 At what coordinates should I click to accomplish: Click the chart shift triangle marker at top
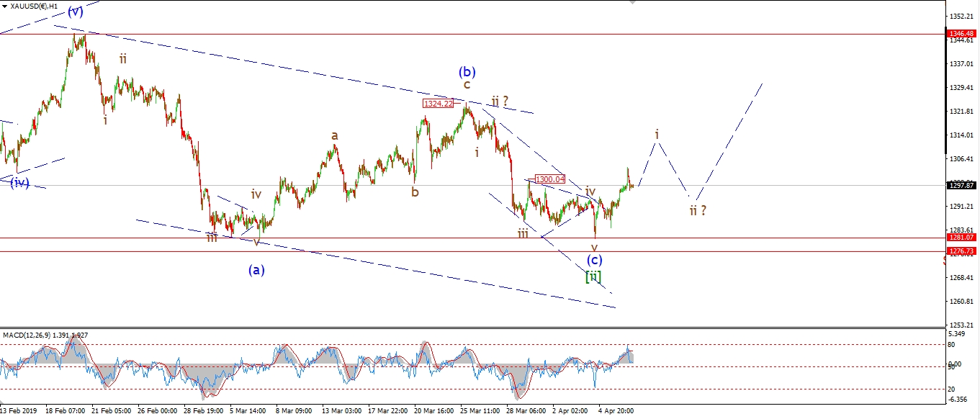[633, 3]
